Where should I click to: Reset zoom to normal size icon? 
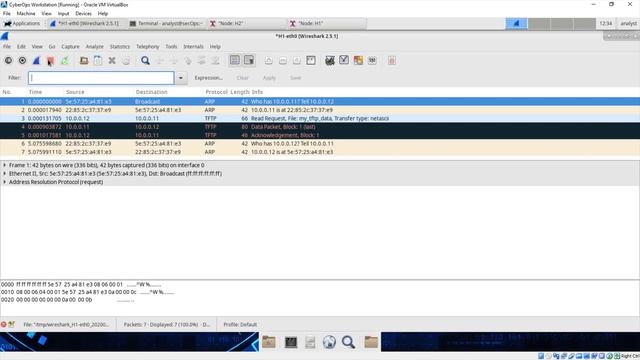click(297, 61)
